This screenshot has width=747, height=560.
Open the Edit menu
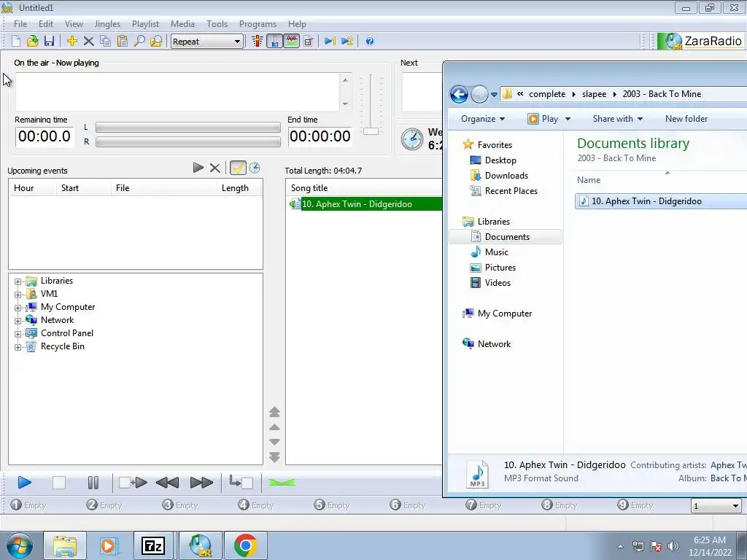coord(46,24)
